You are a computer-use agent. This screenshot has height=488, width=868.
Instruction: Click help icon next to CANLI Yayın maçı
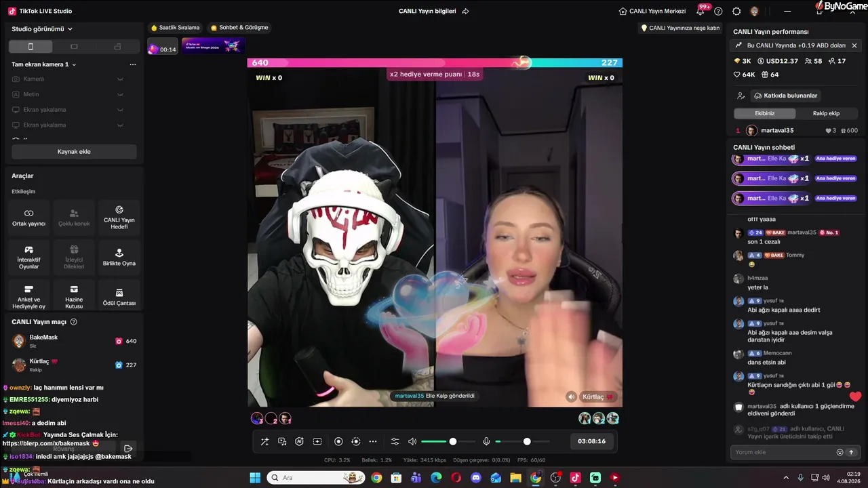74,322
